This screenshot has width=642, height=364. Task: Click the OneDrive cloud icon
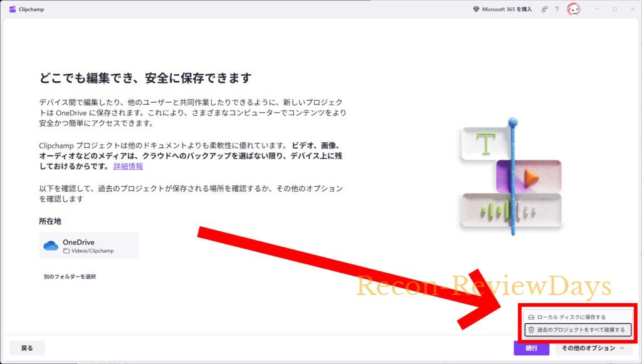[51, 246]
